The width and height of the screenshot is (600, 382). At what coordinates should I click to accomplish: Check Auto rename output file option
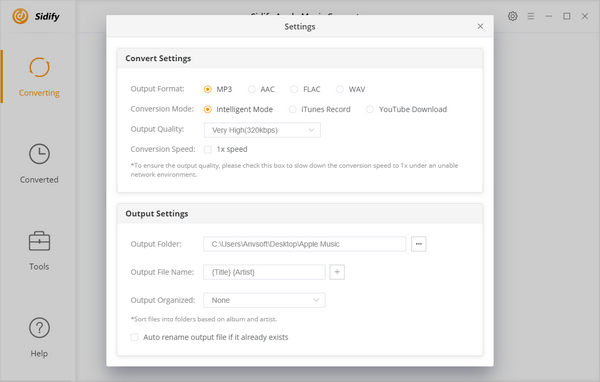[x=134, y=337]
